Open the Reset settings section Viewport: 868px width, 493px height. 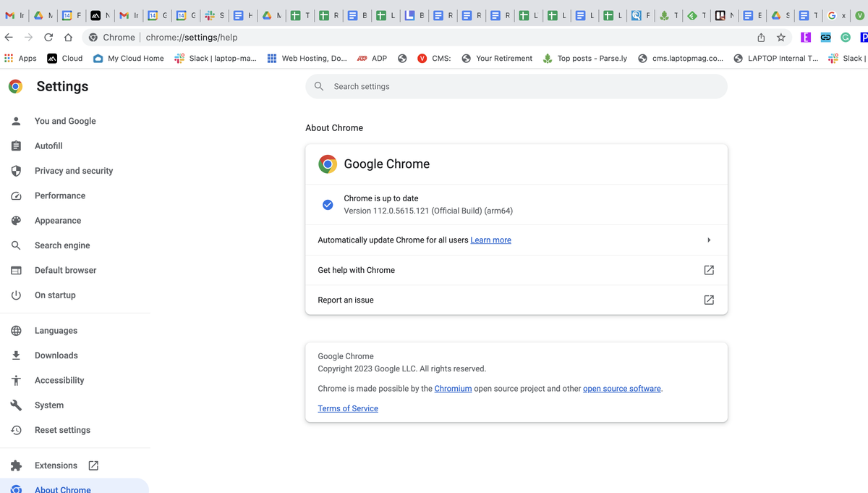click(x=62, y=430)
